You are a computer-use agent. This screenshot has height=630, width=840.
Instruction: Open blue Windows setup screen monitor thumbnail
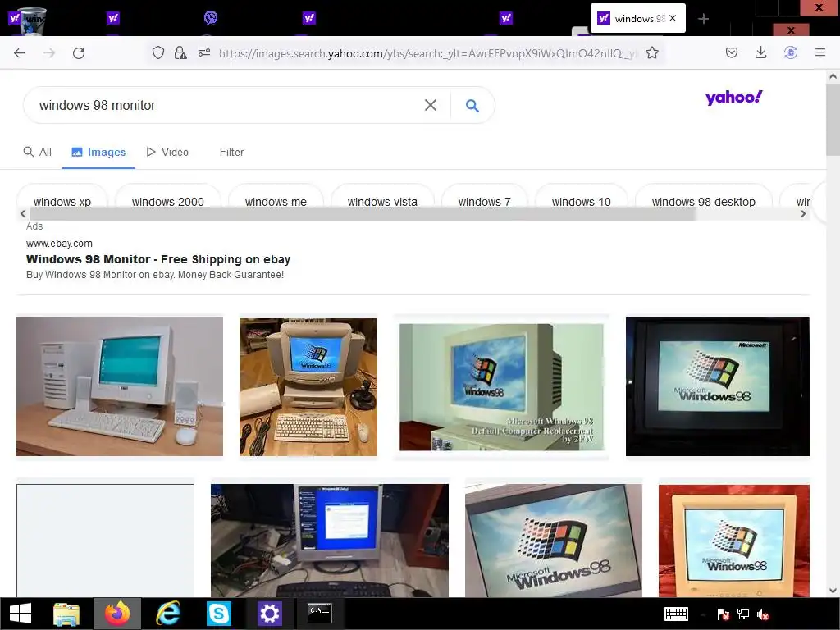330,541
